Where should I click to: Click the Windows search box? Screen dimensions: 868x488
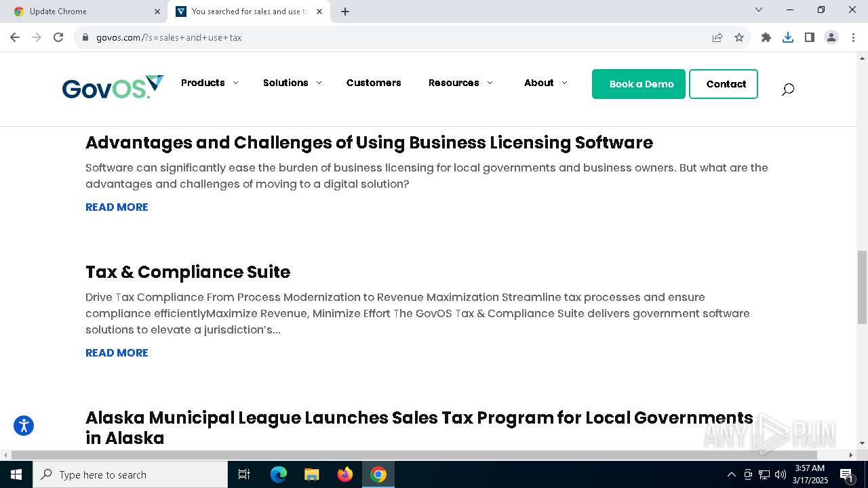130,474
